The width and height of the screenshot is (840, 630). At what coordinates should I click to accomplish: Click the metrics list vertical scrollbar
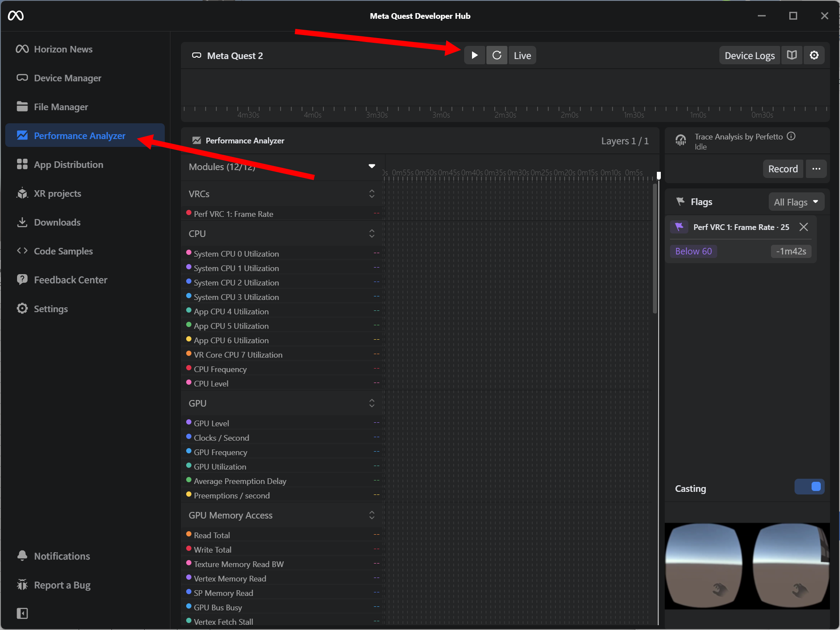[655, 248]
